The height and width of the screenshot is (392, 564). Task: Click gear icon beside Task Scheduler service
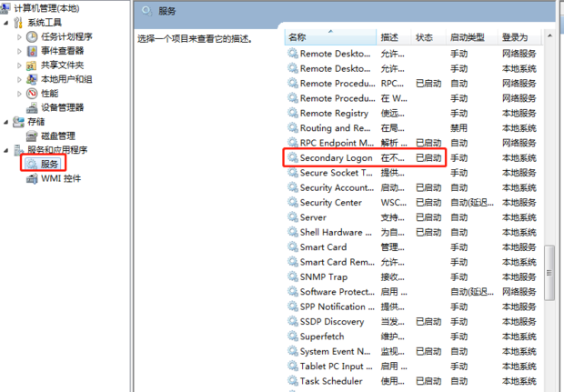tap(293, 381)
